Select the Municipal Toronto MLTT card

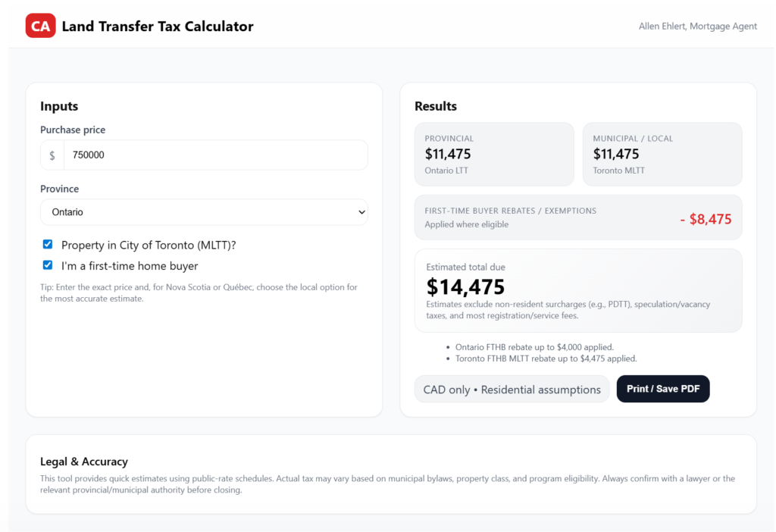[662, 154]
